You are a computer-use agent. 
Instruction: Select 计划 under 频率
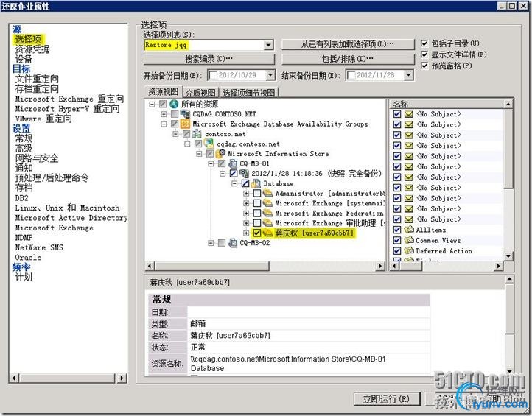click(24, 277)
